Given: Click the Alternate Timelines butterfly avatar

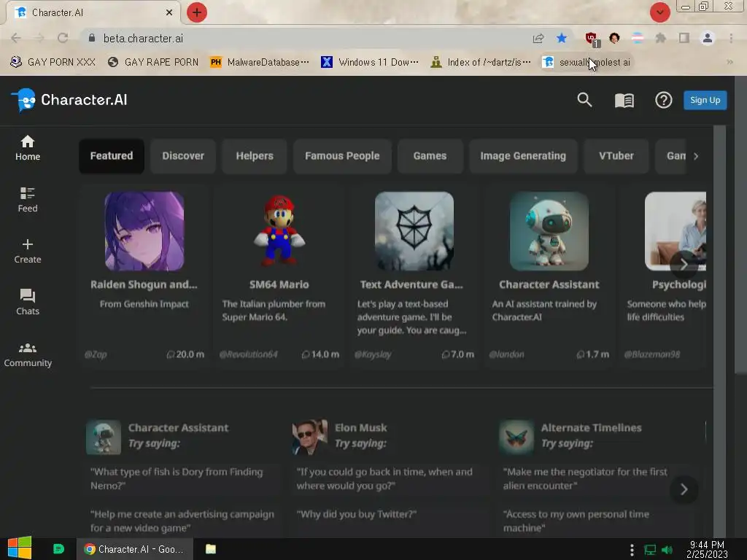Looking at the screenshot, I should (x=516, y=437).
